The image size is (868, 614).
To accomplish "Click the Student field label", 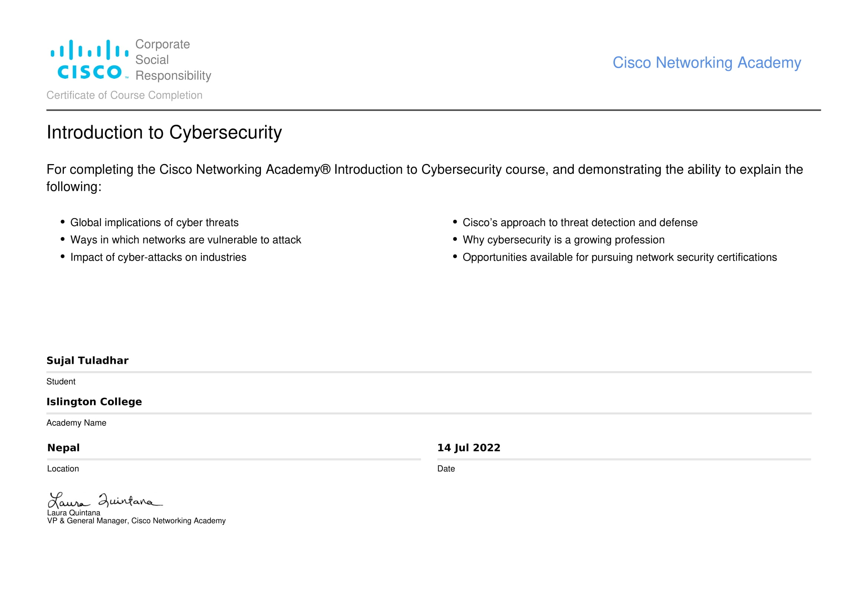I will click(61, 382).
